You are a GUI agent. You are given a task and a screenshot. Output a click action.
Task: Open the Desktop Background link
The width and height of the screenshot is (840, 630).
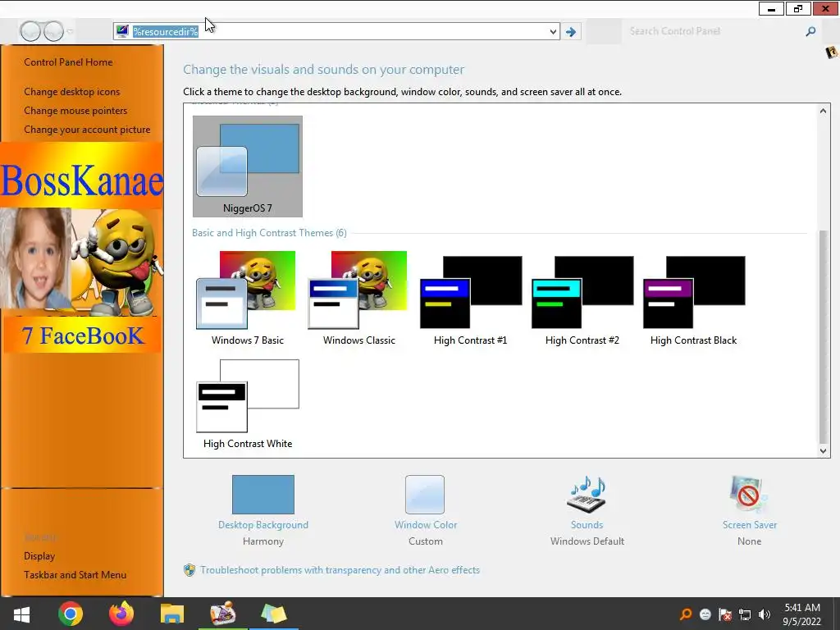point(263,525)
